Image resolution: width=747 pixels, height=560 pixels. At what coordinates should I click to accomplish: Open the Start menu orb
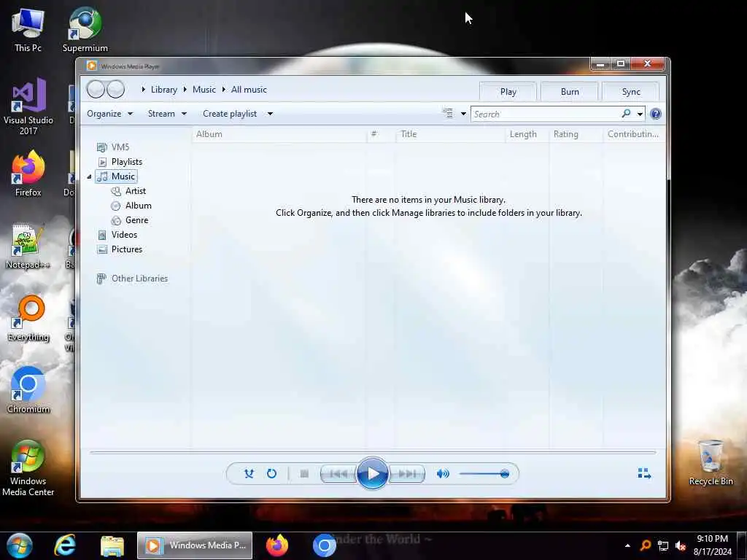tap(18, 545)
